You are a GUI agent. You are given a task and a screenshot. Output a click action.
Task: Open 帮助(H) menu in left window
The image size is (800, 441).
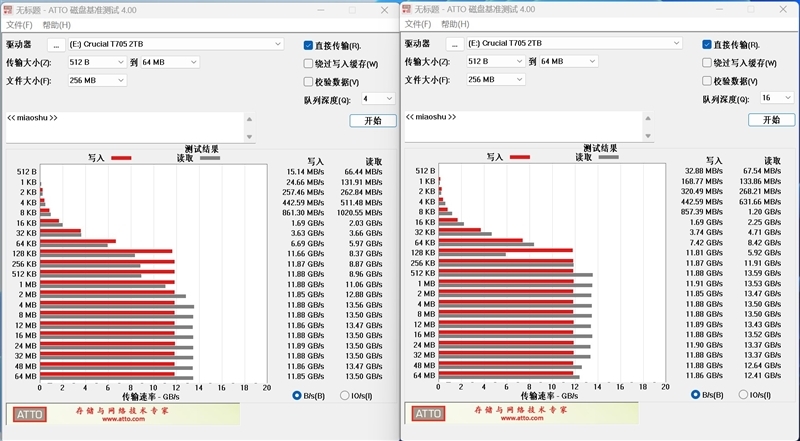click(57, 25)
